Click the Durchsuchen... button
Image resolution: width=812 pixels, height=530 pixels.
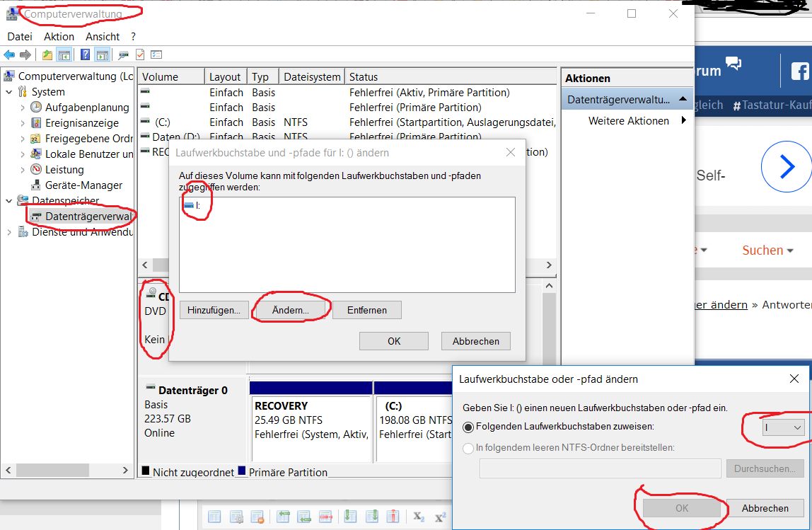click(765, 469)
